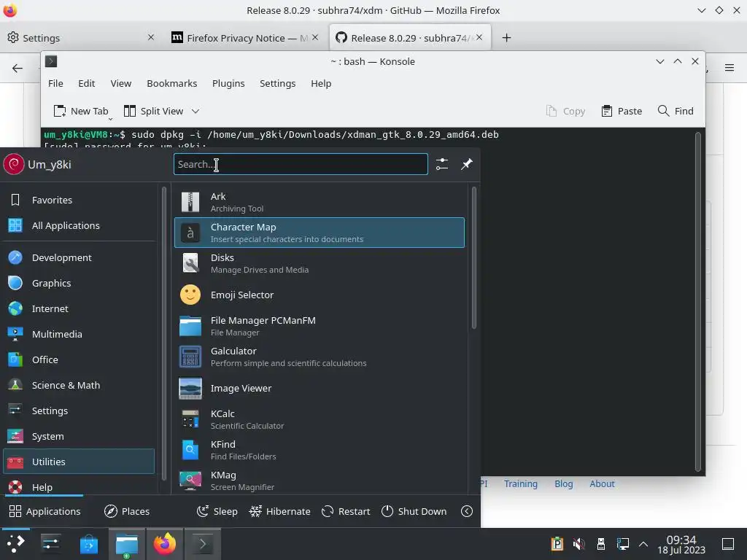Open Settings category in launcher

pos(79,411)
